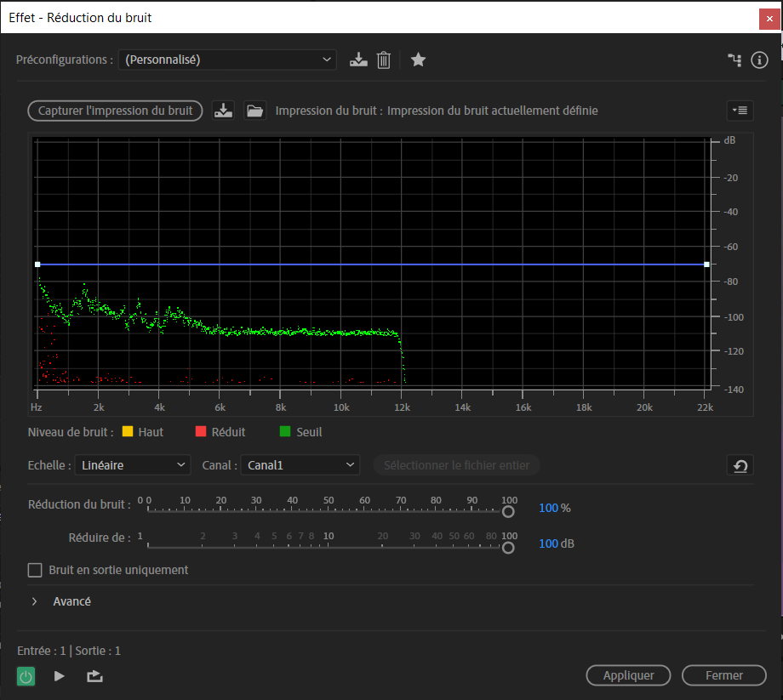This screenshot has height=700, width=783.
Task: Click Capturer l'impression du bruit
Action: click(x=114, y=110)
